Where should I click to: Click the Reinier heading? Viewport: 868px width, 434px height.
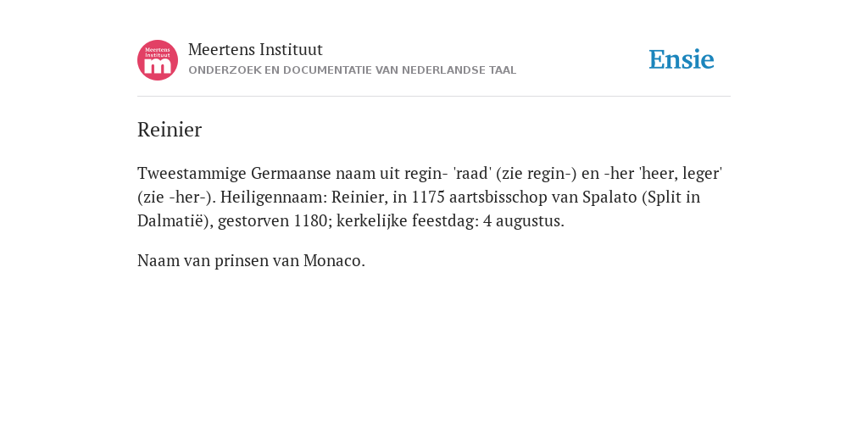click(x=170, y=130)
